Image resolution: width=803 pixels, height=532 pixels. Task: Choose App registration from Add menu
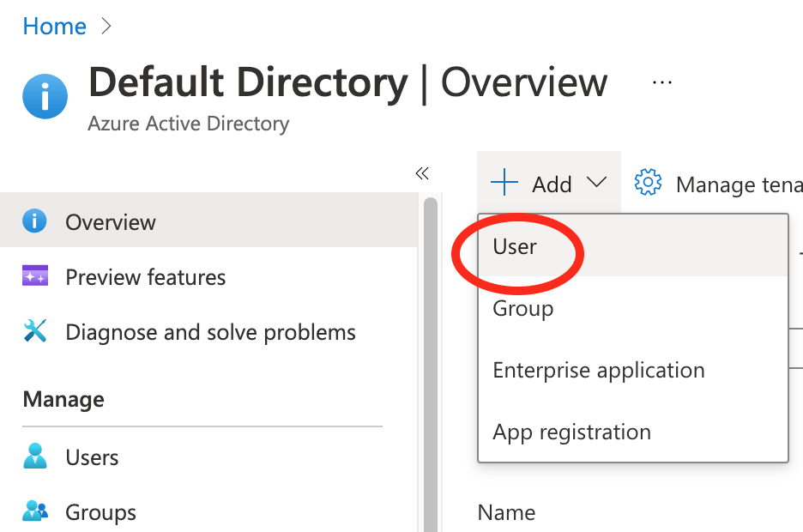(571, 432)
